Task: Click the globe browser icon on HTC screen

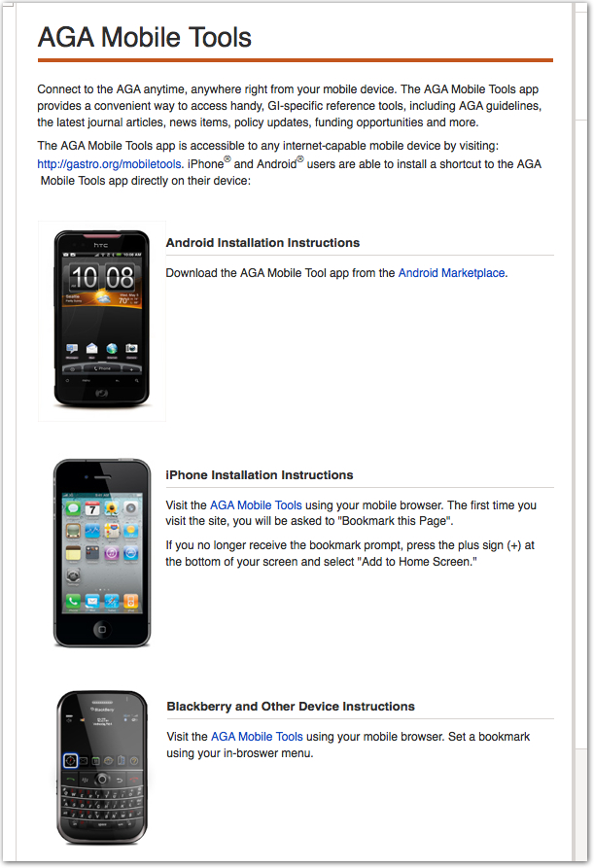Action: pos(112,348)
